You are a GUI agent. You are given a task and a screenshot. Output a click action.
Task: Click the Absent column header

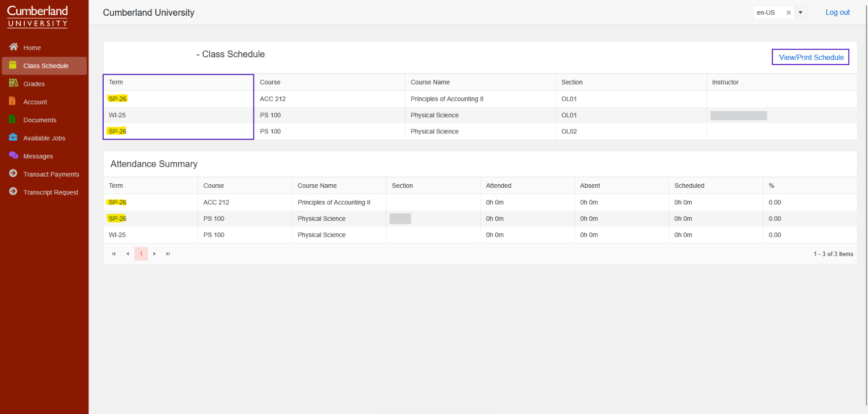(590, 186)
